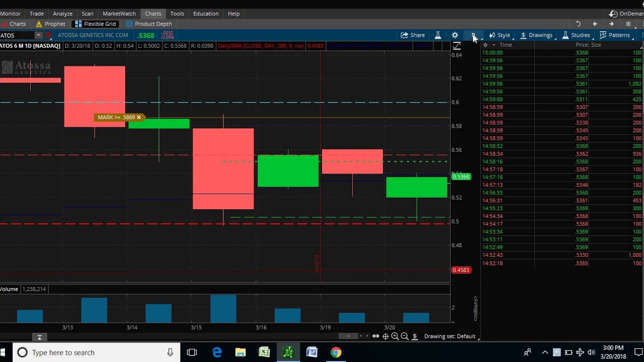Click the undo arrow icon

tap(578, 24)
